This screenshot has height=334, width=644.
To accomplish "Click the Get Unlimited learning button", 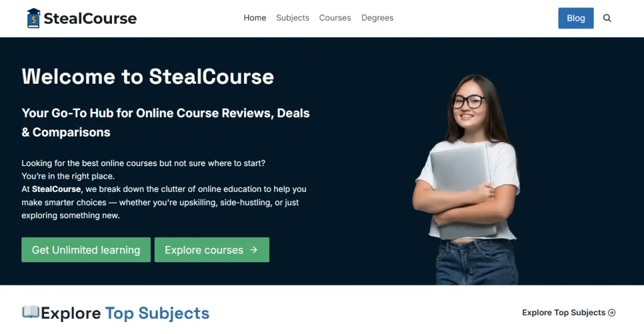I will pos(86,250).
